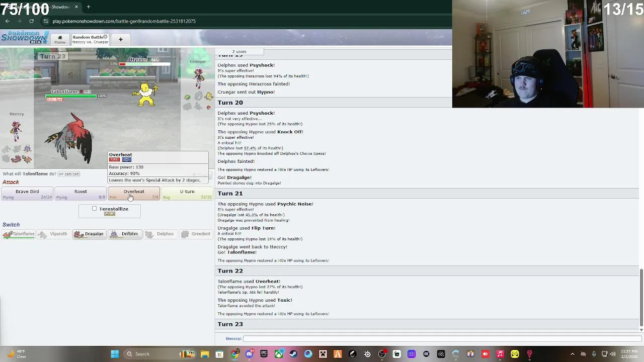Image resolution: width=644 pixels, height=362 pixels.
Task: Use the Roost move
Action: (x=80, y=194)
